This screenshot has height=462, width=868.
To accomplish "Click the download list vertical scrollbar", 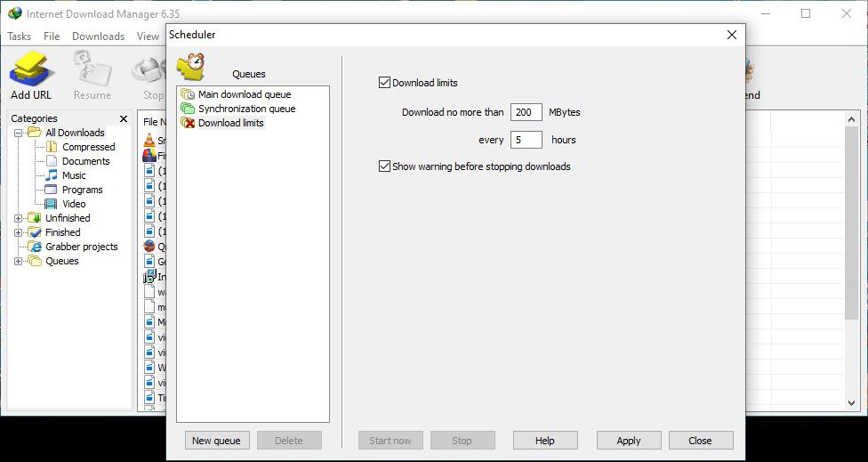I will [x=851, y=223].
